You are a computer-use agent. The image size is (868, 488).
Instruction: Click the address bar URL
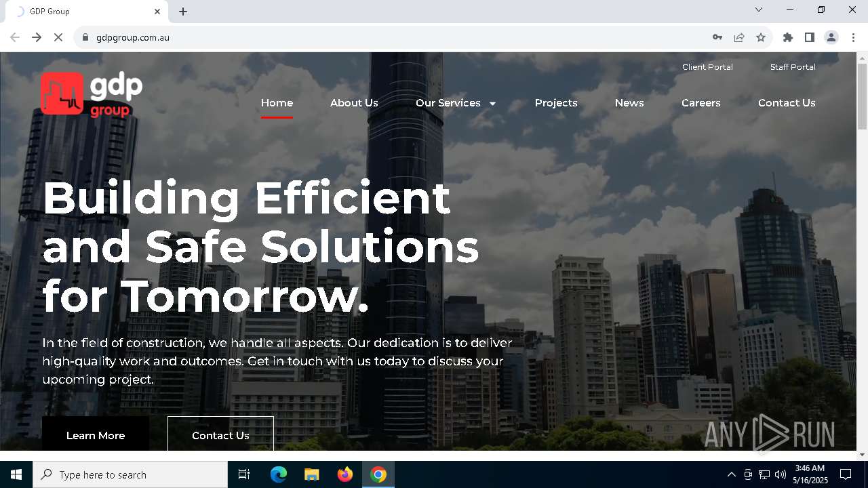pyautogui.click(x=133, y=37)
